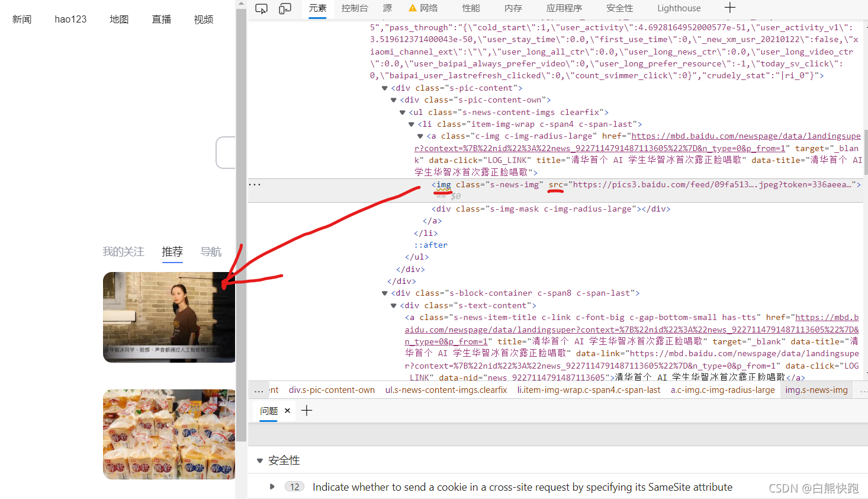Click the SameSite cookie issue text

(x=522, y=487)
